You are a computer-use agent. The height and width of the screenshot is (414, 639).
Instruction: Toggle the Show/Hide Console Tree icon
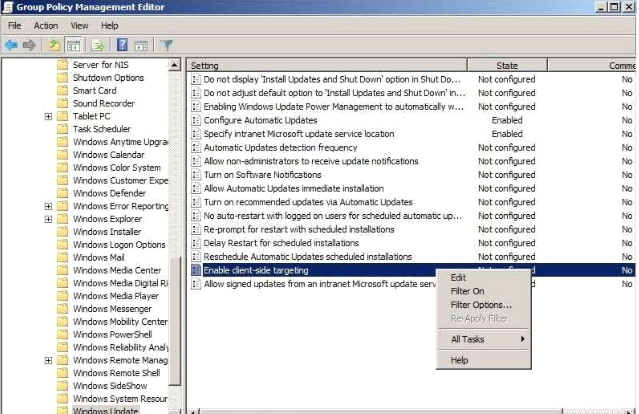click(73, 45)
